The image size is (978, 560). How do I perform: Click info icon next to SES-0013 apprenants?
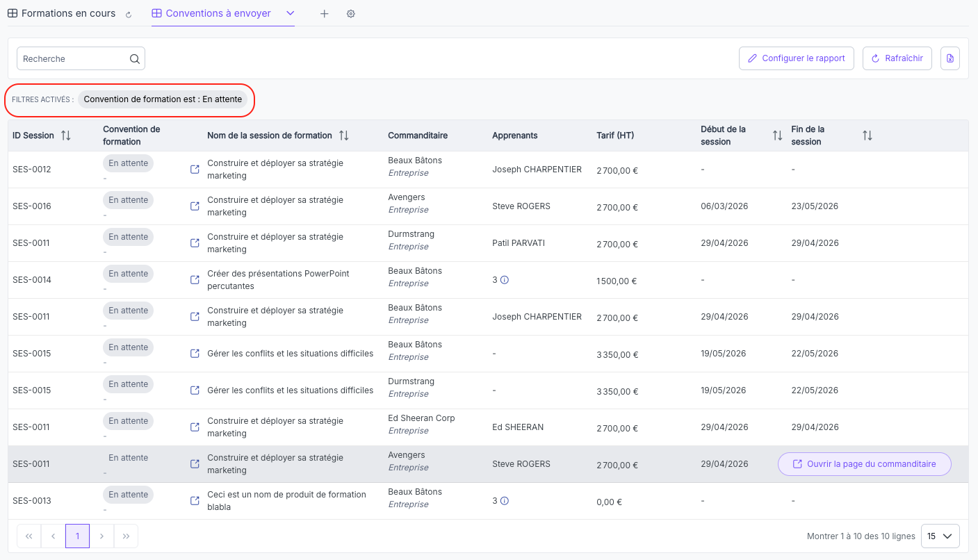pos(505,501)
